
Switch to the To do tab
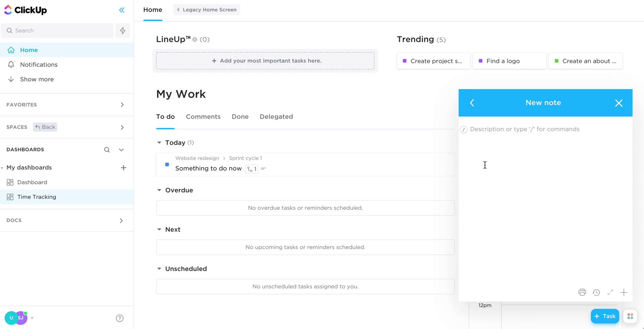pyautogui.click(x=165, y=117)
